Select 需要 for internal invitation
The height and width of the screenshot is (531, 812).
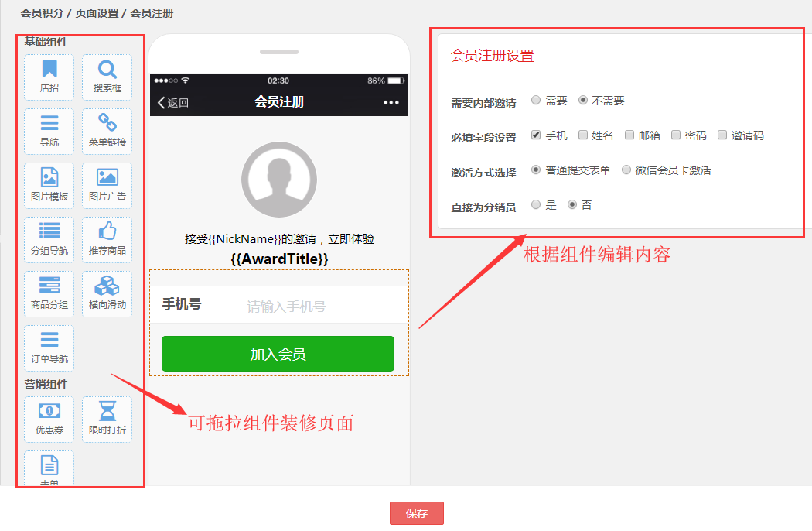tap(536, 100)
